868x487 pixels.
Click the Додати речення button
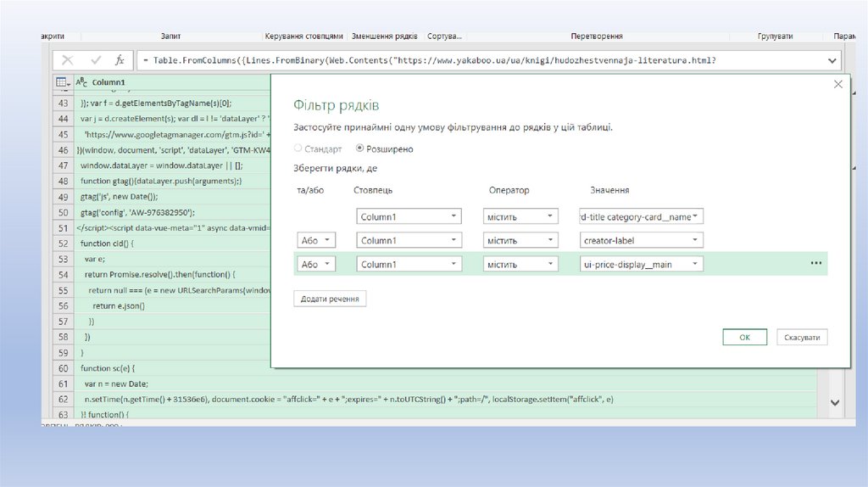pos(330,298)
